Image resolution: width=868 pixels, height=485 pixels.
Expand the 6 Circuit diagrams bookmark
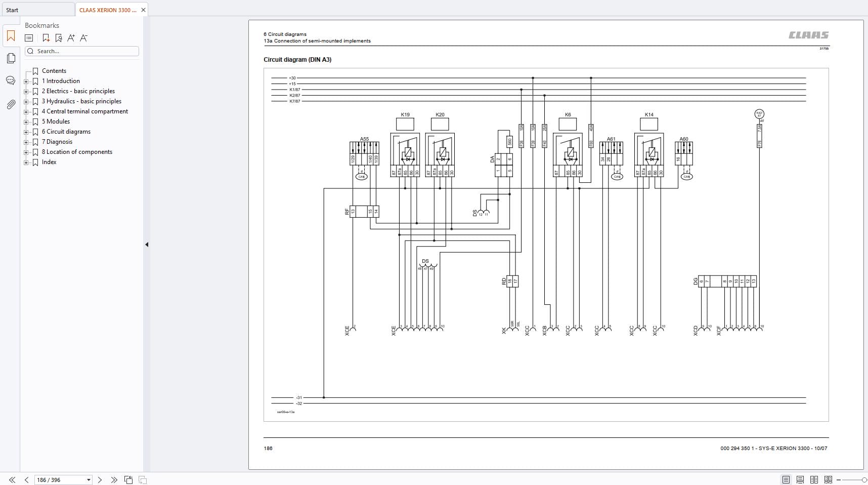pos(26,132)
